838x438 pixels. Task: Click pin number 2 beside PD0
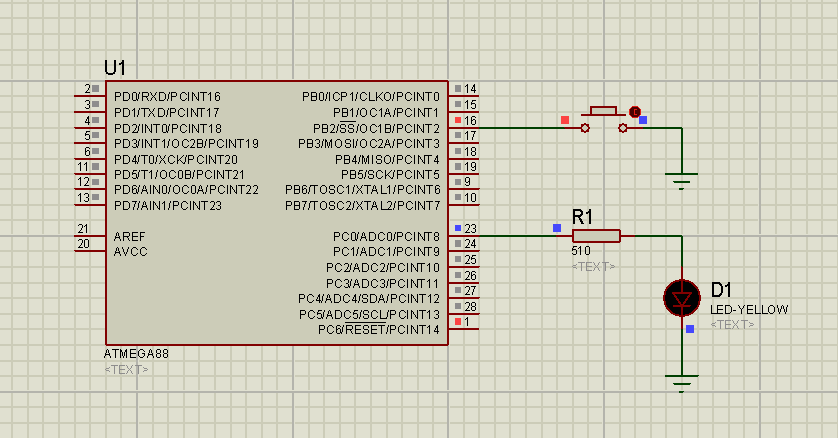(x=87, y=89)
